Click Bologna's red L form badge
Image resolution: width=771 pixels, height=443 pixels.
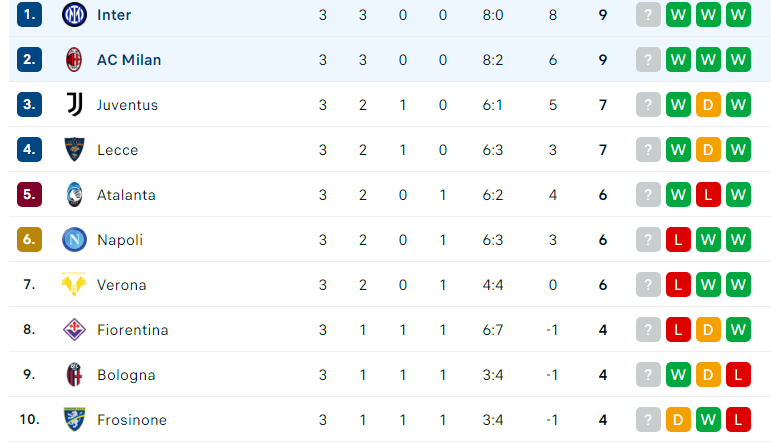[738, 375]
